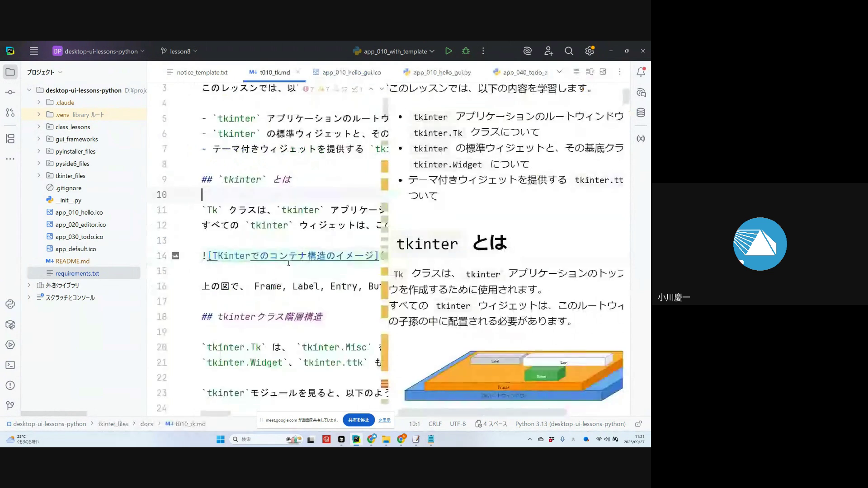
Task: Open README.md in the project tree
Action: pyautogui.click(x=72, y=261)
